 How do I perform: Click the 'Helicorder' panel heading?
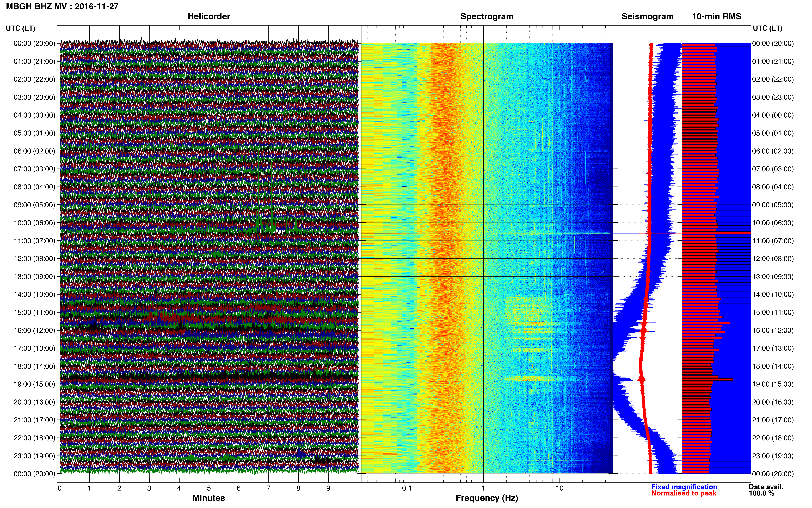tap(209, 16)
